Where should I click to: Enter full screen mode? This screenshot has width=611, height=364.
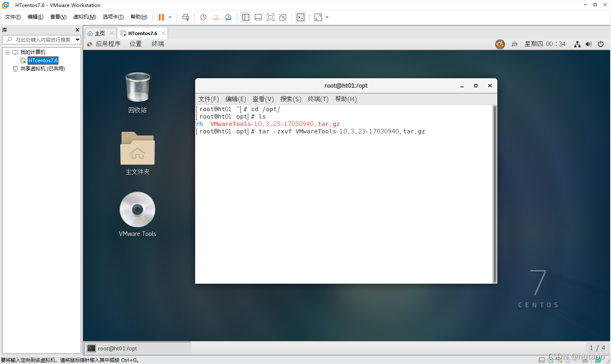pyautogui.click(x=271, y=17)
